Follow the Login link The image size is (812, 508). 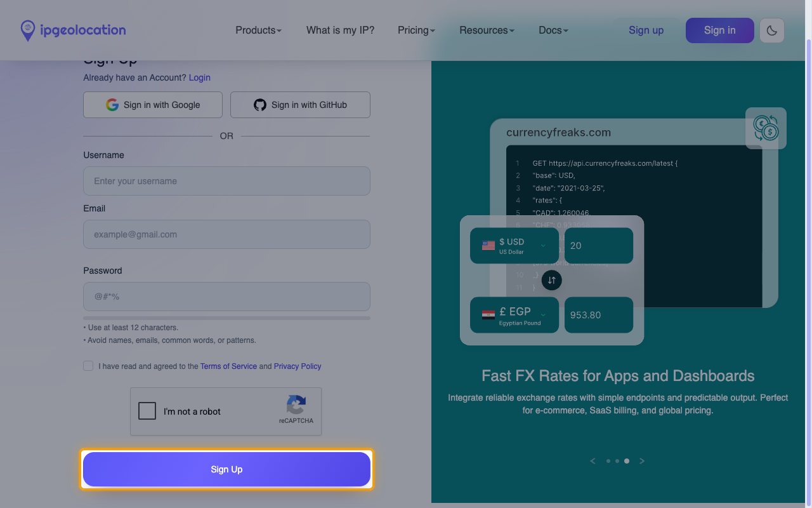coord(199,77)
